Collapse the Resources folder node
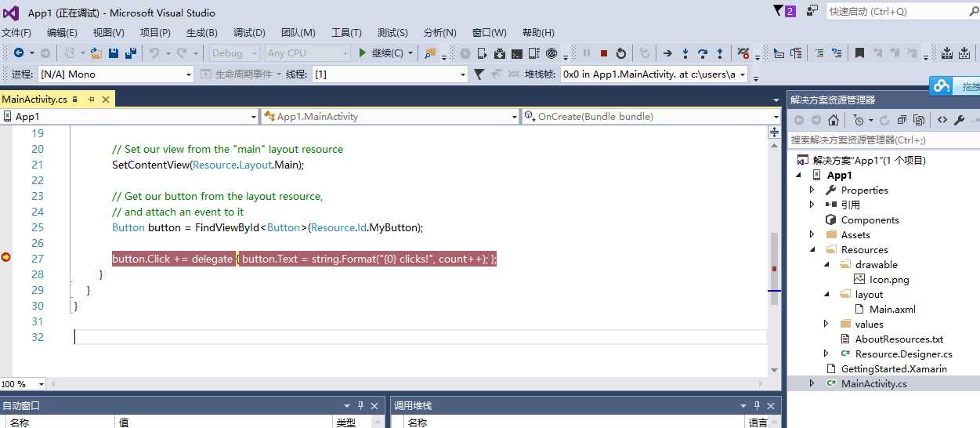 coord(812,249)
